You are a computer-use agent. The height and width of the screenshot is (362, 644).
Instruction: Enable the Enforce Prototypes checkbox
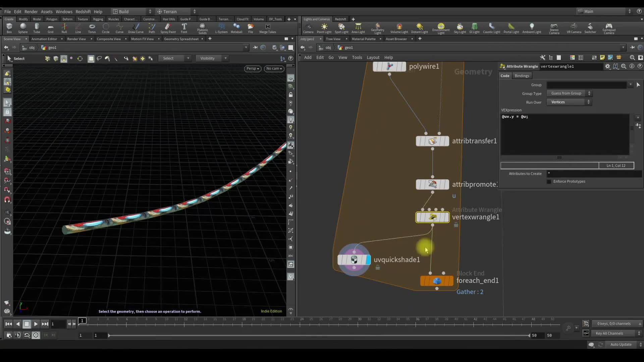coord(549,181)
